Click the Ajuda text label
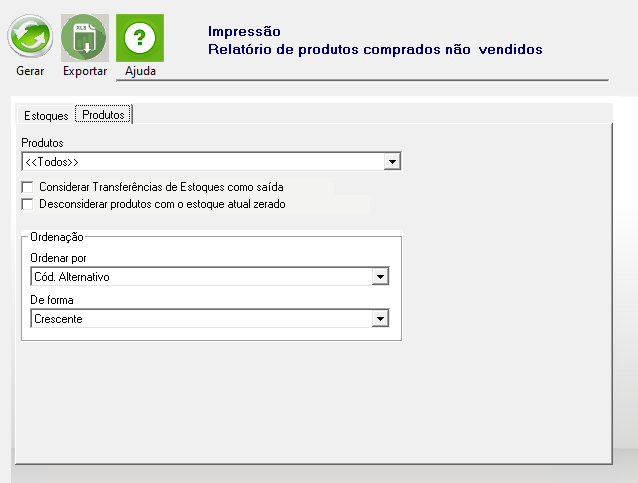638x483 pixels. tap(140, 71)
